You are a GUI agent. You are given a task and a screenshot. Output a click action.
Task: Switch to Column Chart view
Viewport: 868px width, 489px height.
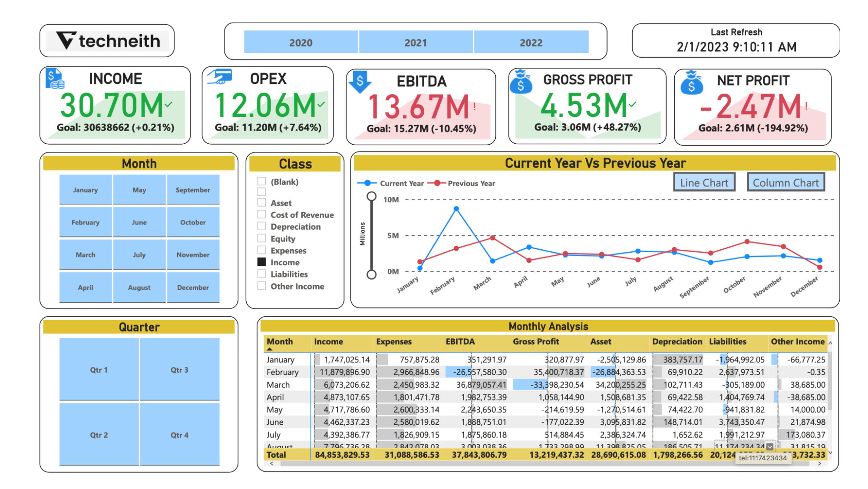(x=786, y=183)
